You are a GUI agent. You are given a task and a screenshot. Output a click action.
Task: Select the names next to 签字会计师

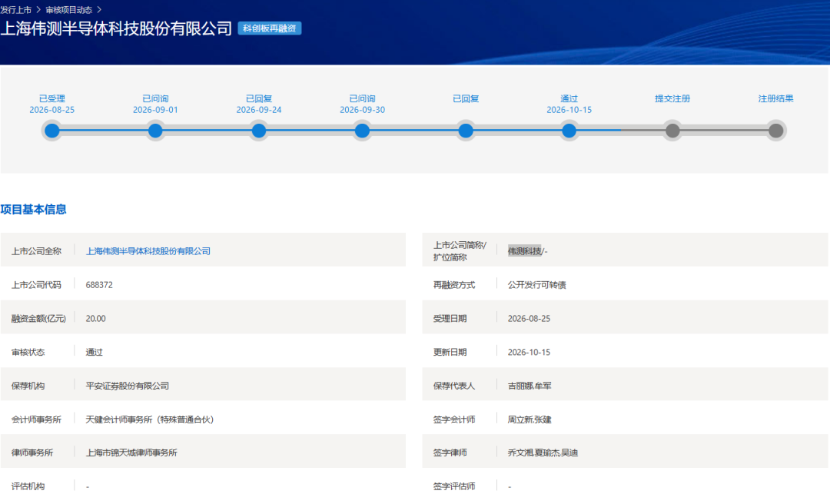(x=530, y=419)
